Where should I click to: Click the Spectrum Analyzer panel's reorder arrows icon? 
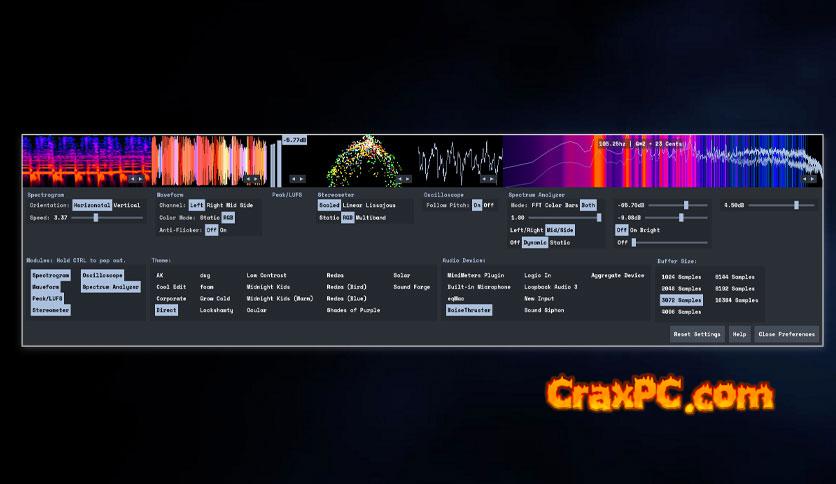click(x=807, y=179)
